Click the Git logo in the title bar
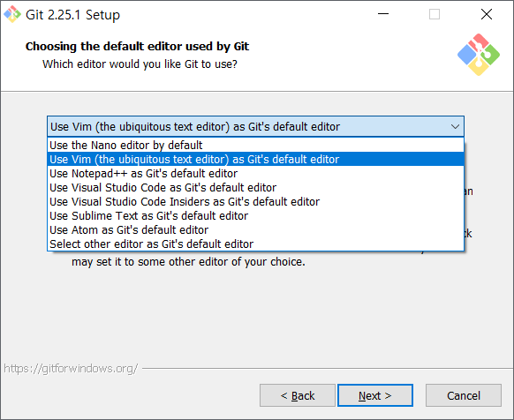 [x=12, y=14]
